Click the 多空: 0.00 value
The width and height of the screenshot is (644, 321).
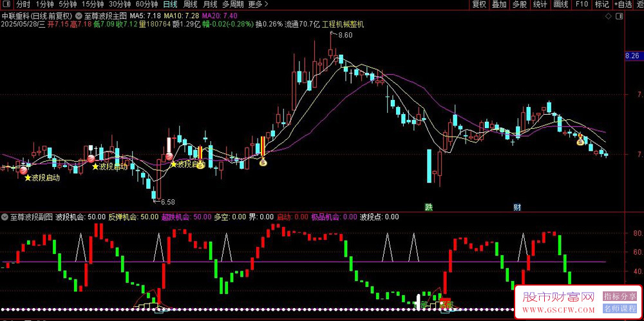tap(230, 217)
